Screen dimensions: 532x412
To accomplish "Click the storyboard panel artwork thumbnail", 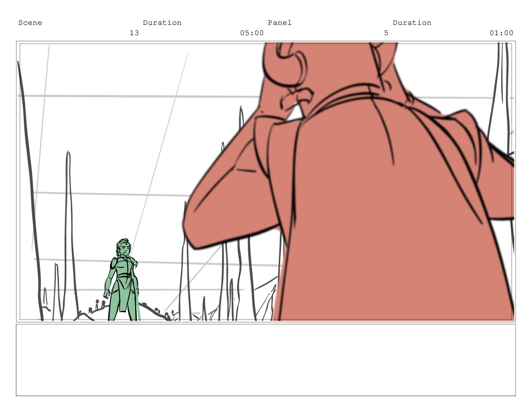I will pos(266,181).
